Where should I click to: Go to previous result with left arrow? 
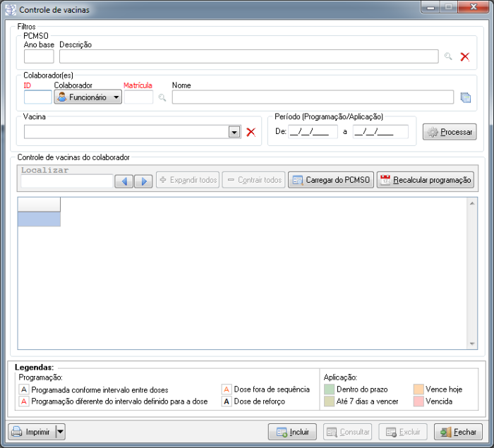coord(124,181)
